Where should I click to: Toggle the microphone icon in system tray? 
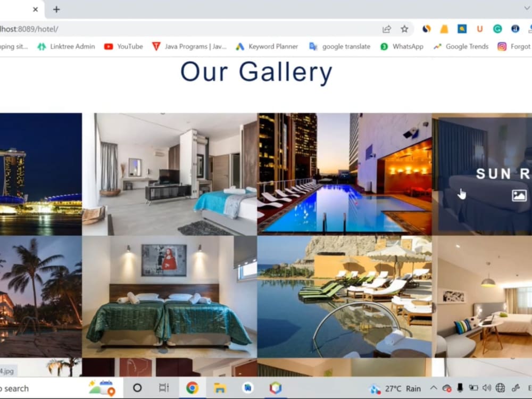click(460, 388)
